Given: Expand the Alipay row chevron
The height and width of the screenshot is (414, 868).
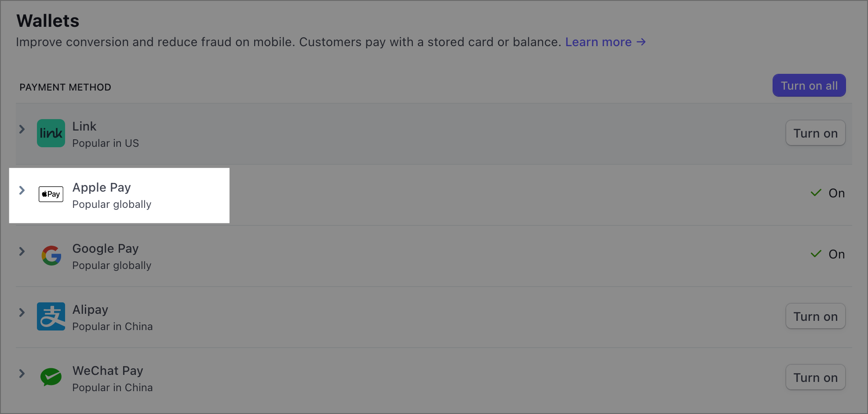Looking at the screenshot, I should click(22, 312).
